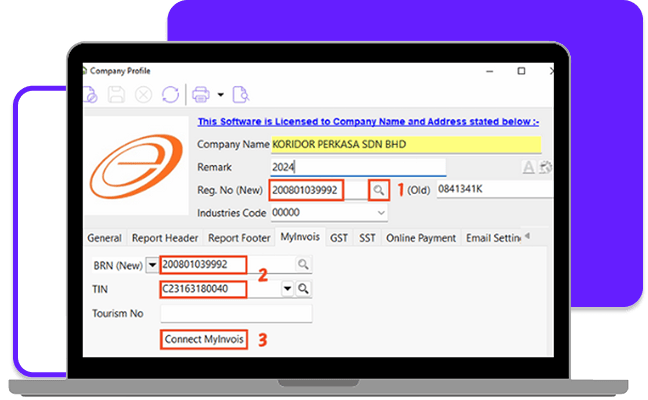Screen dimensions: 648x400
Task: Click the Refresh arrows toolbar icon
Action: pyautogui.click(x=170, y=95)
